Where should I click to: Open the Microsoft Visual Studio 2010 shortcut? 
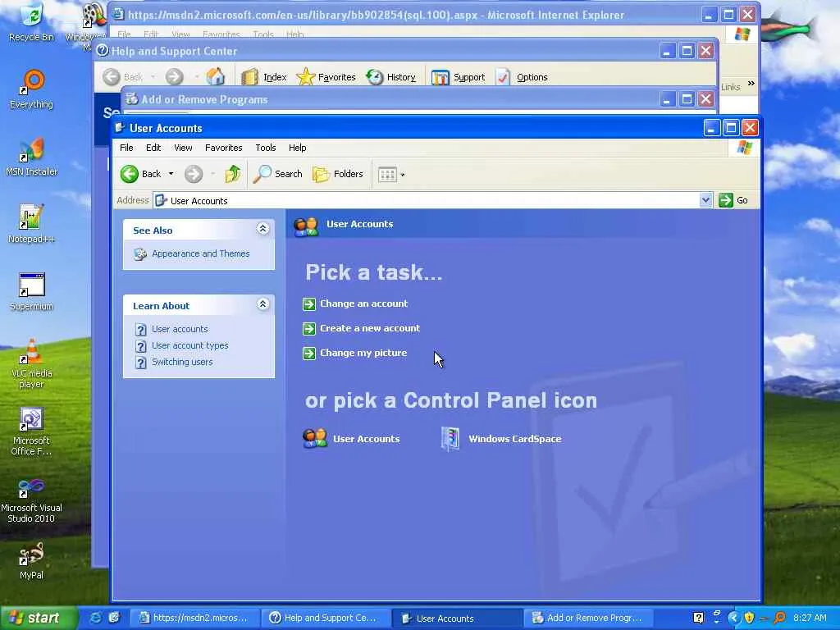coord(32,500)
